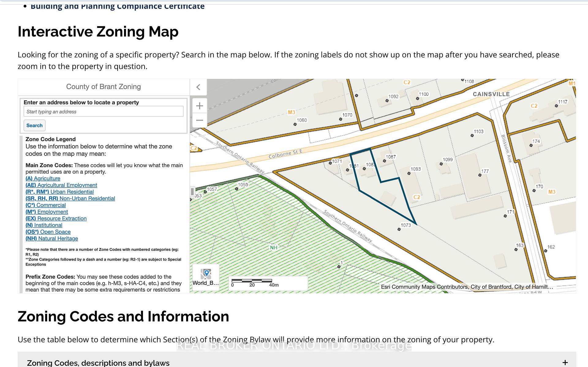Open the (C*) Commercial zone link

(x=46, y=205)
